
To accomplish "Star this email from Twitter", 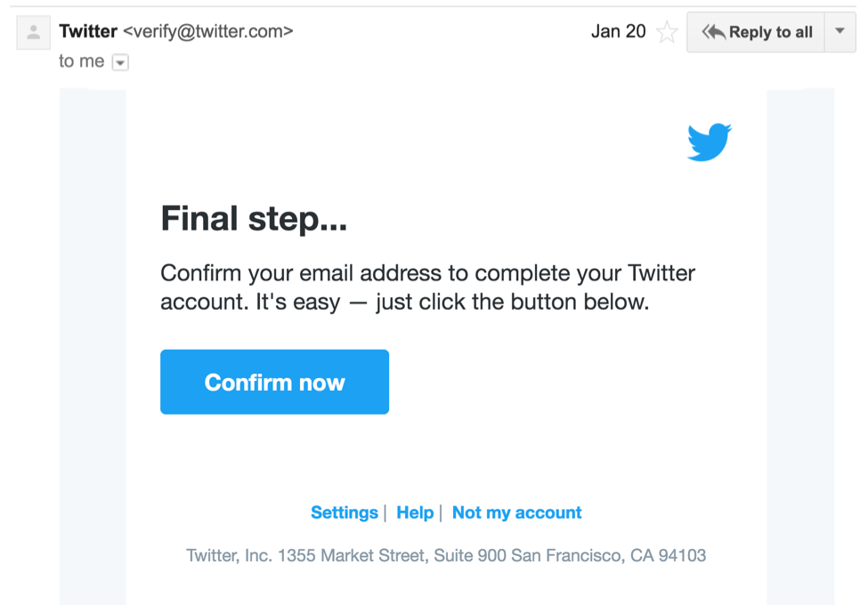I will (667, 33).
